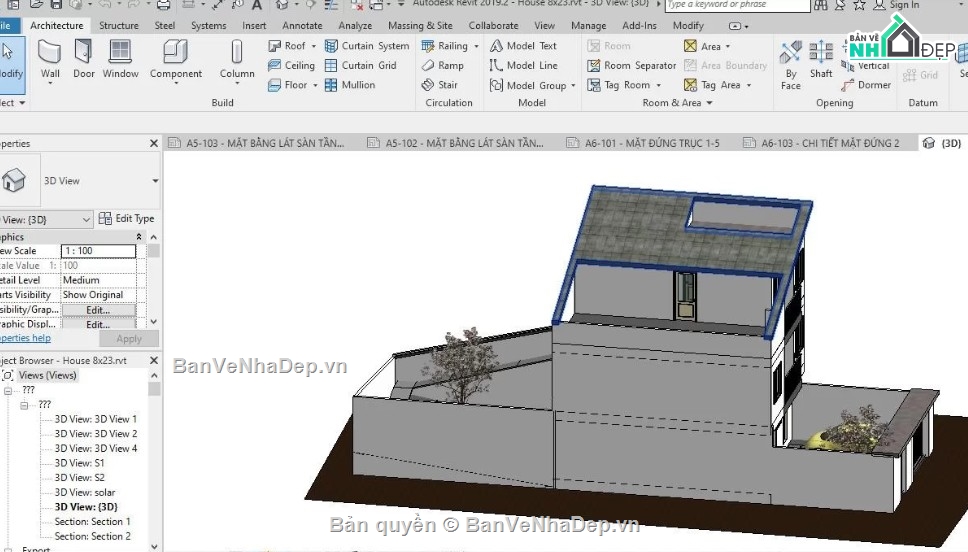Switch to the Manage ribbon tab
The image size is (968, 552).
(588, 25)
